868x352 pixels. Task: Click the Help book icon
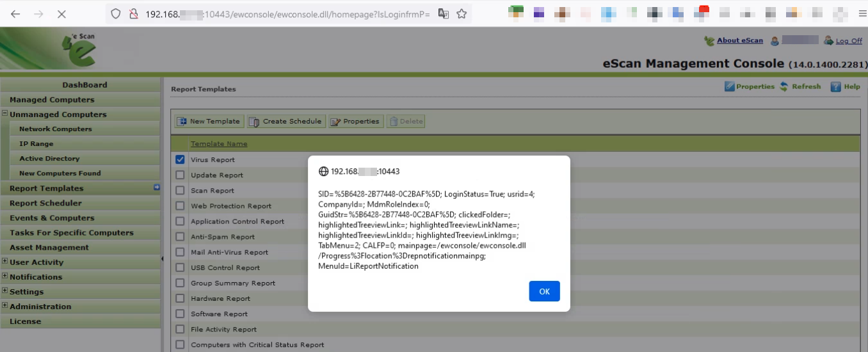pos(835,86)
